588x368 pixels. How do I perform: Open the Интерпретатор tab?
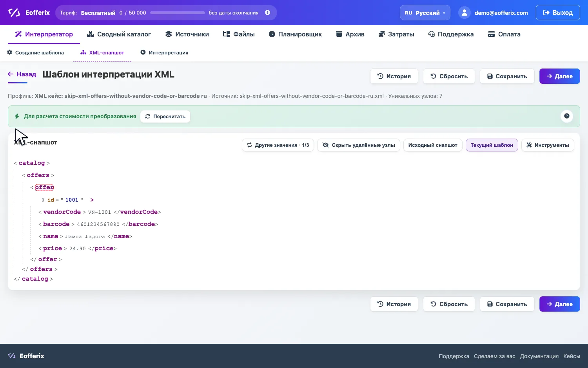tap(44, 34)
